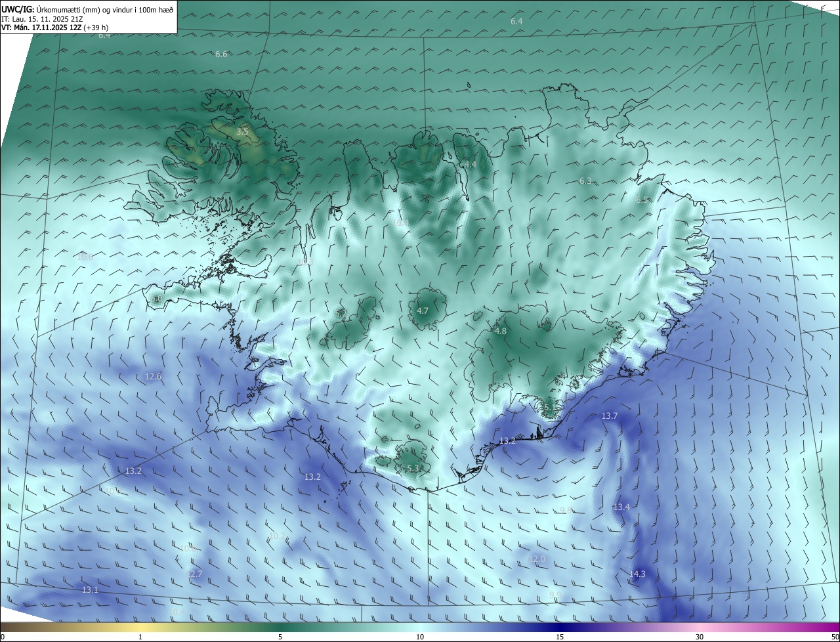Viewport: 840px width, 642px height.
Task: Click the "IT: Lau. 15. 11. 2025 21Z" line
Action: point(41,19)
